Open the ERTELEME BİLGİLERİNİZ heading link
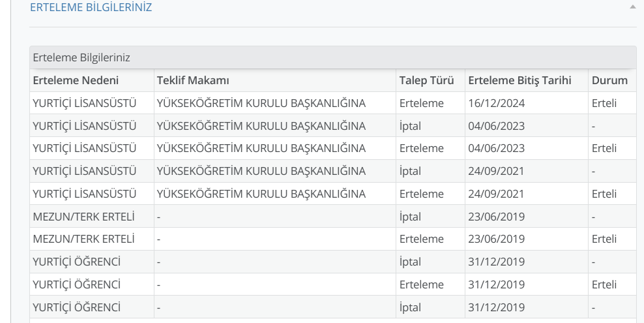Image resolution: width=644 pixels, height=323 pixels. pyautogui.click(x=91, y=7)
